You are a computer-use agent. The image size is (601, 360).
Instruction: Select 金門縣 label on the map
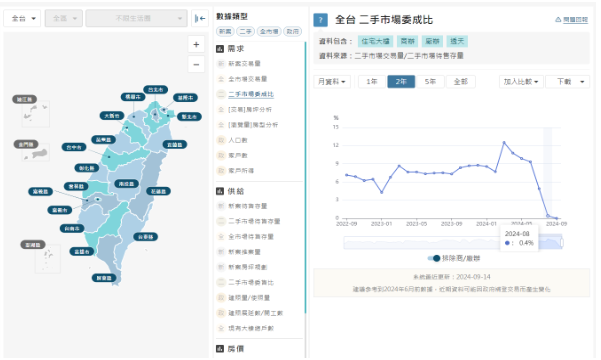[x=26, y=145]
